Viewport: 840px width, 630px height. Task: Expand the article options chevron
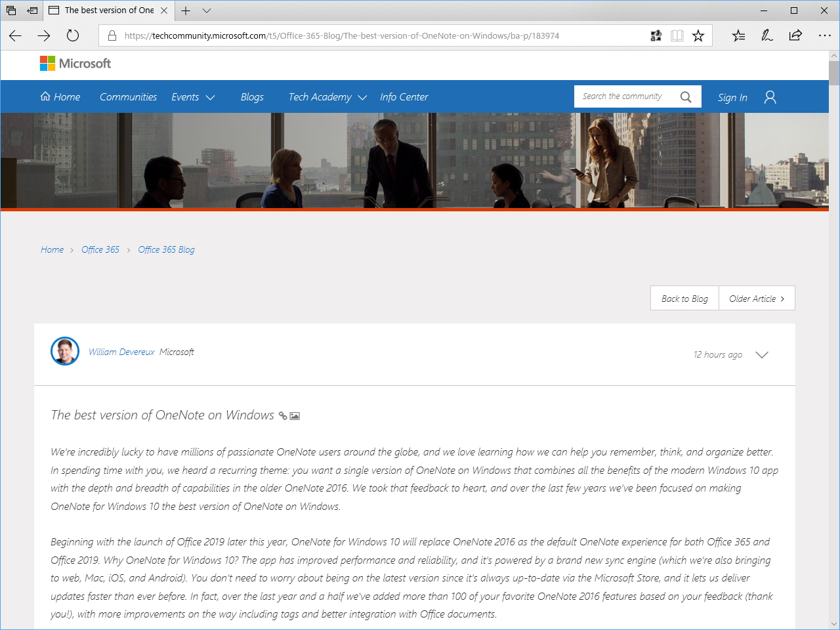[x=761, y=355]
